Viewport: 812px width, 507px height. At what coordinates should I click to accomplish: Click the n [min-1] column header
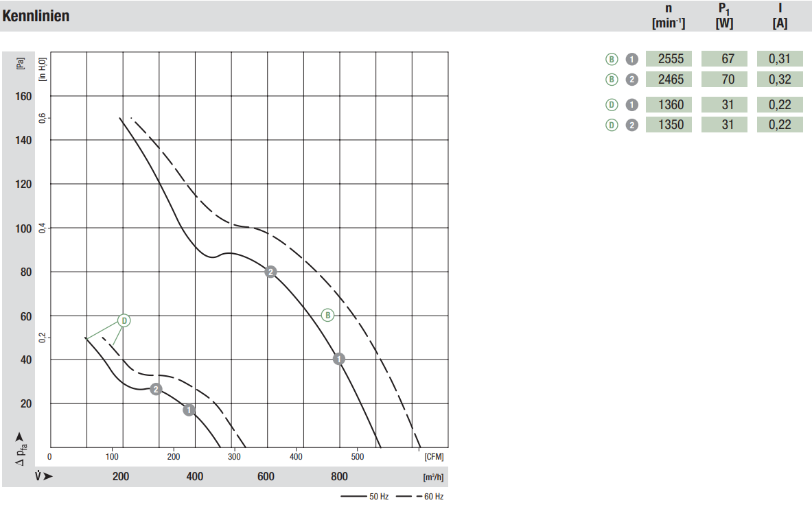click(669, 16)
